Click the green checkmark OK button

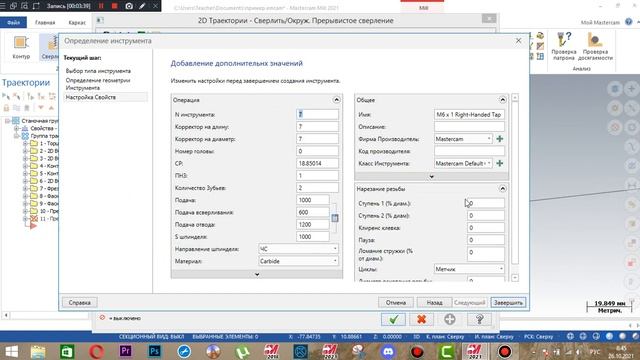pos(393,319)
